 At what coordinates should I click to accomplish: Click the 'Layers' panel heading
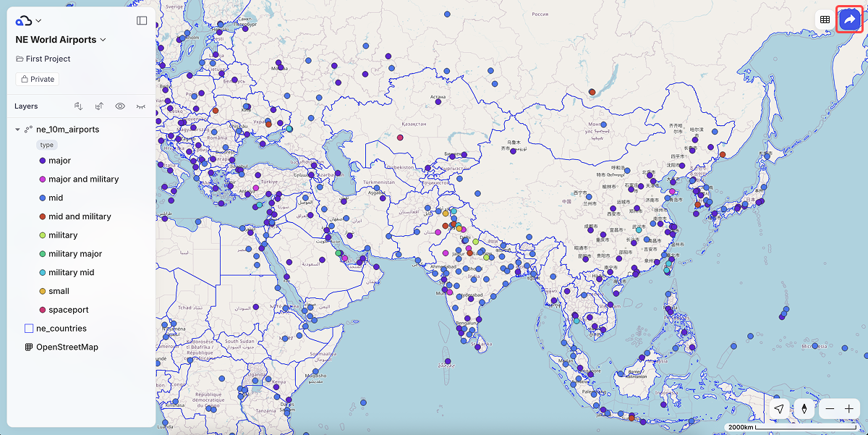pos(26,106)
